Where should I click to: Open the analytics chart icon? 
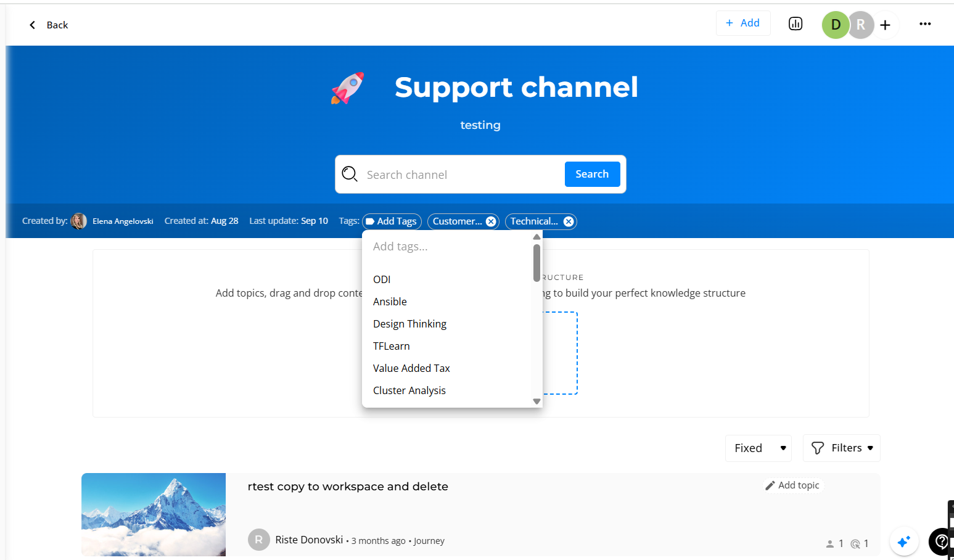point(796,24)
